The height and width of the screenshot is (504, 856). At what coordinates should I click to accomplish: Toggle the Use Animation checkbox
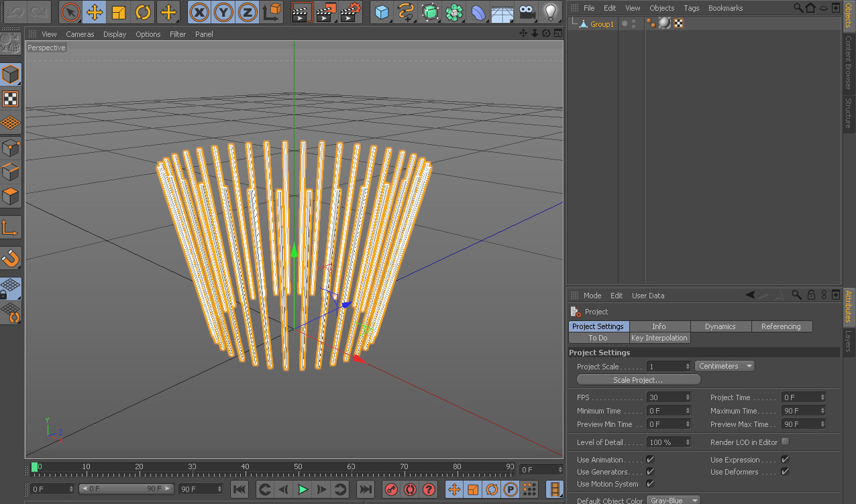pos(650,460)
